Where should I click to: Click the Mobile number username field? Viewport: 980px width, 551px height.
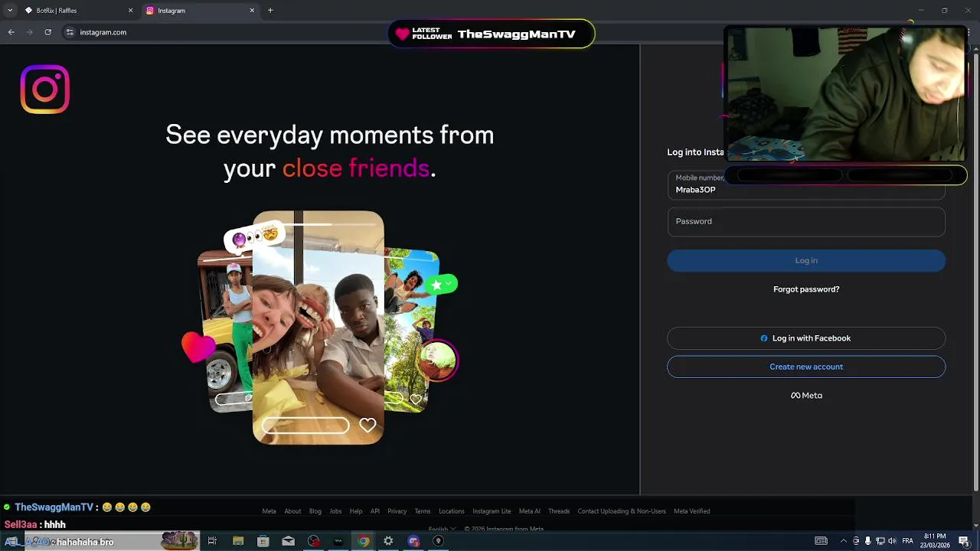[806, 185]
